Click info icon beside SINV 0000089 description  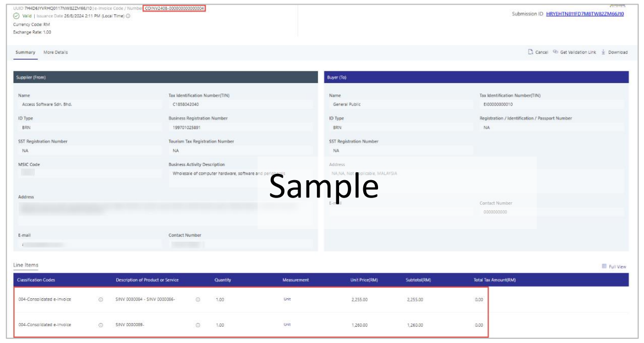[x=198, y=325]
